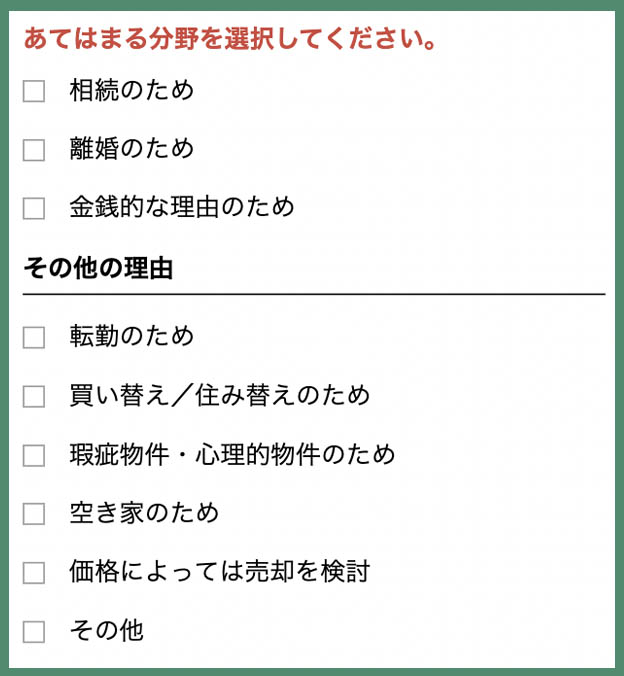This screenshot has width=624, height=676.
Task: Tick the 離婚のため checkbox
Action: [x=34, y=150]
